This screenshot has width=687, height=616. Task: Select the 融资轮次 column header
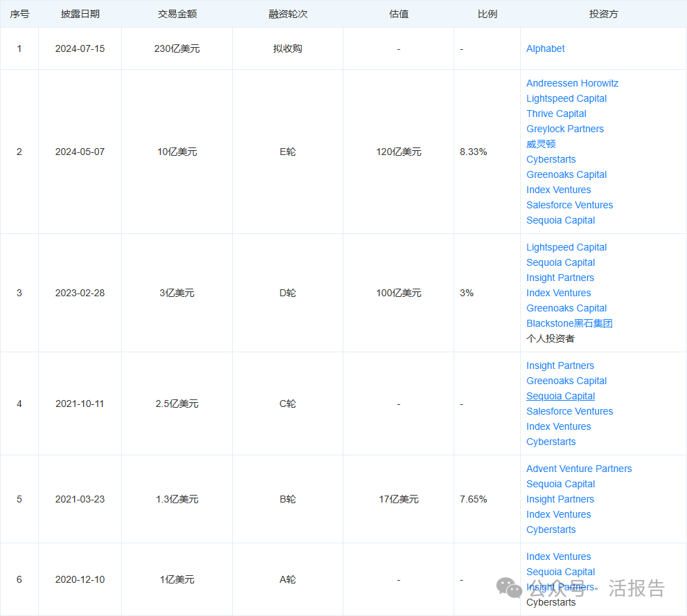[x=287, y=14]
